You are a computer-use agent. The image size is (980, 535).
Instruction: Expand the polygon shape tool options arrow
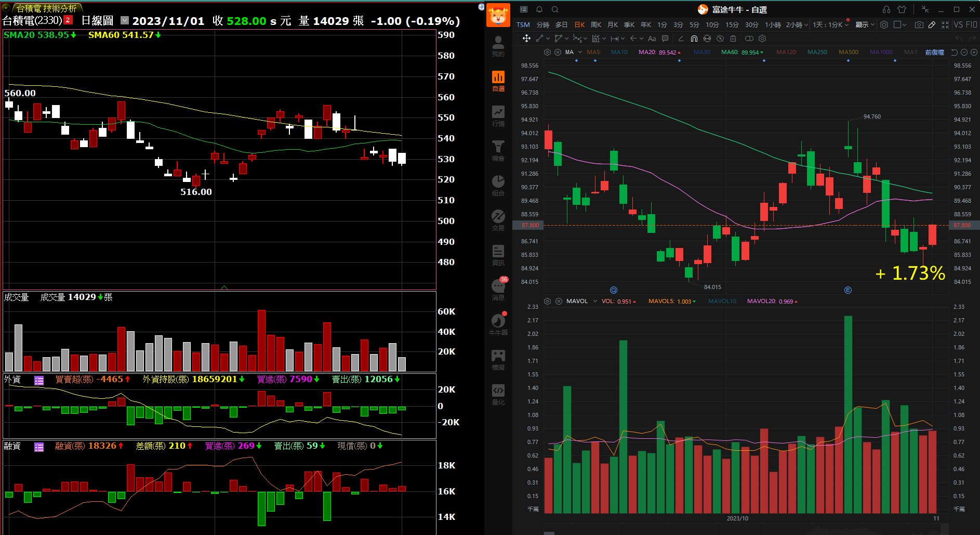tap(566, 38)
